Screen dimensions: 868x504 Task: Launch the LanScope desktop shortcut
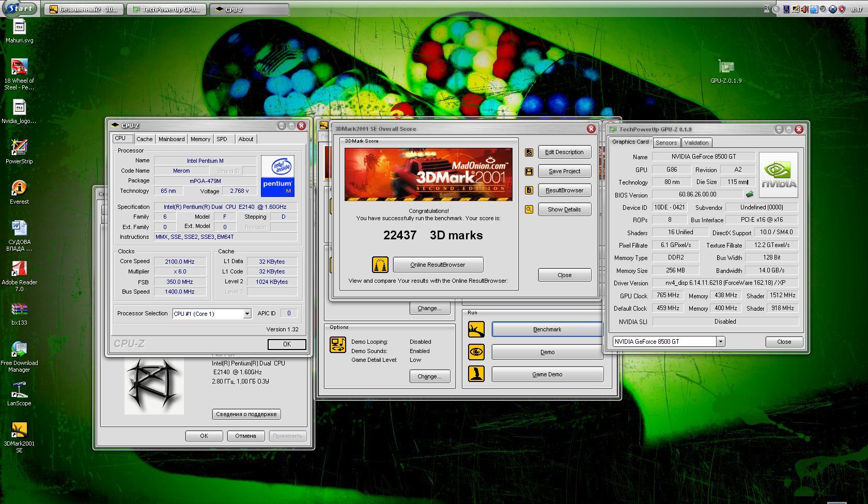(x=19, y=394)
